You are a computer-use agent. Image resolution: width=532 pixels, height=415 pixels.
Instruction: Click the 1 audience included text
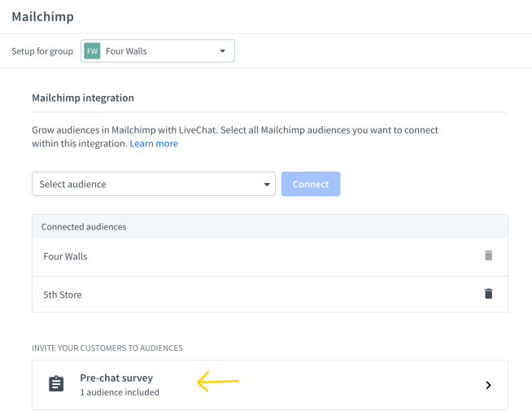tap(119, 392)
